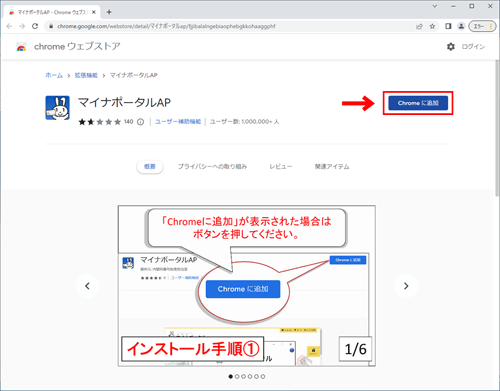Screen dimensions: 500x391
Task: Click the chrome ウェブストア header text
Action: coord(77,46)
